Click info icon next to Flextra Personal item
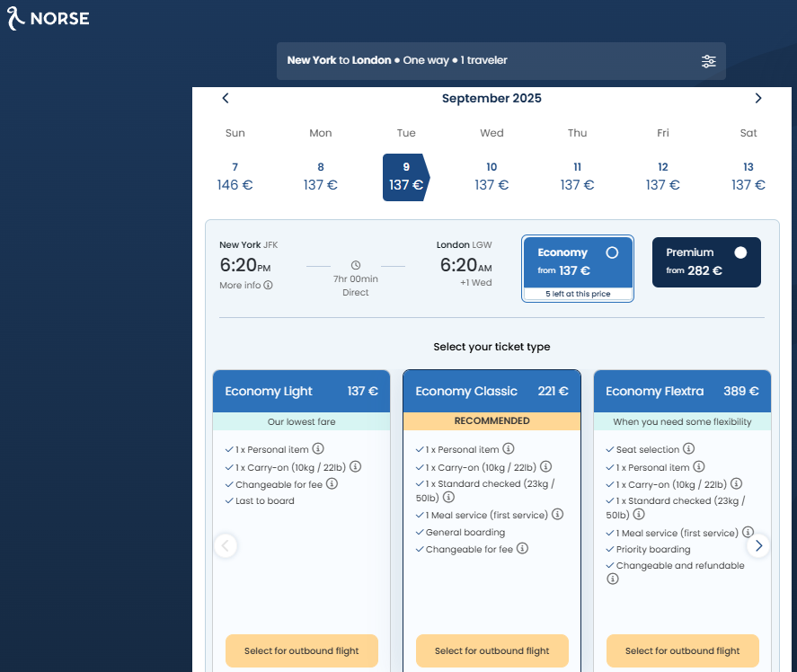 699,466
